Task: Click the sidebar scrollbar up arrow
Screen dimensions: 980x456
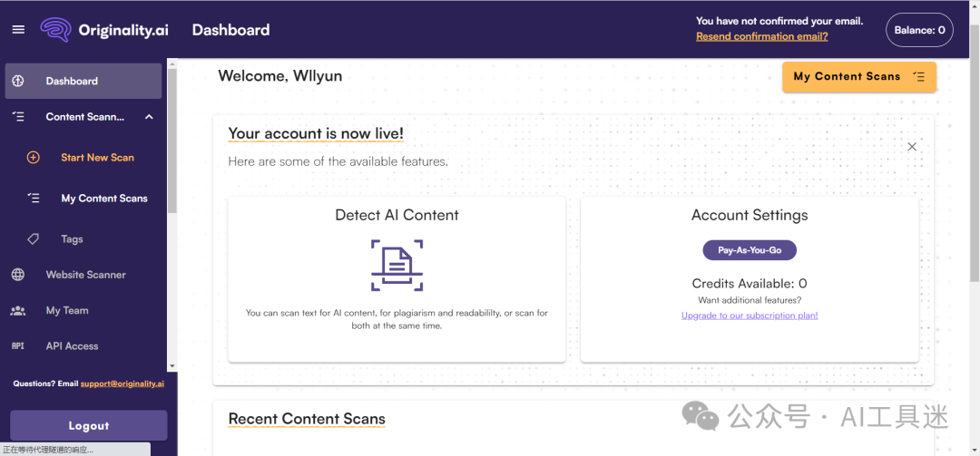Action: (171, 63)
